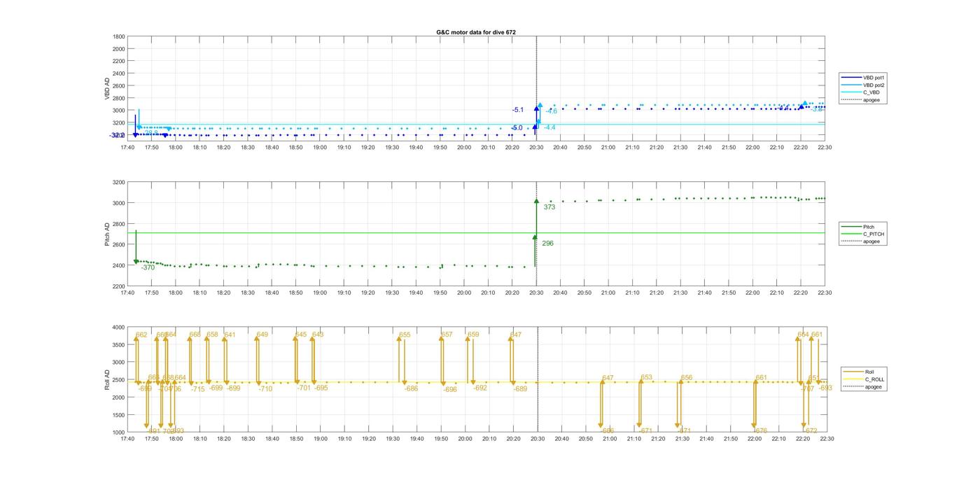Click the roll value label '-696'
This screenshot has height=485, width=980.
(450, 389)
